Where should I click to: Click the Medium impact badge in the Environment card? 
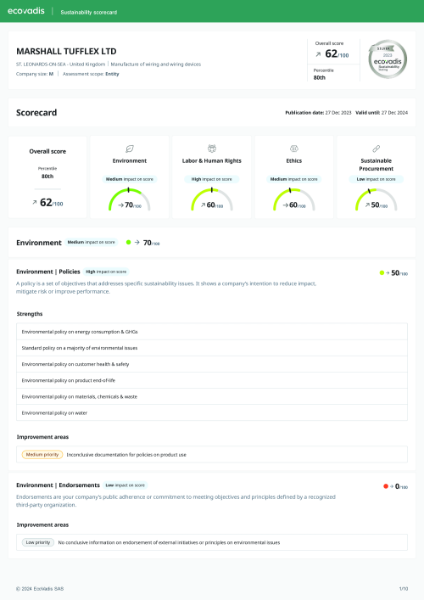click(x=129, y=179)
